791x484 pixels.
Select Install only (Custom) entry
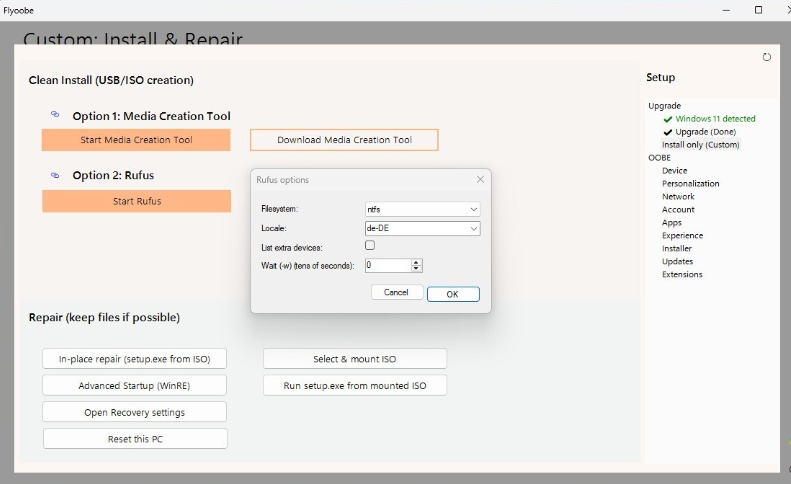(700, 145)
